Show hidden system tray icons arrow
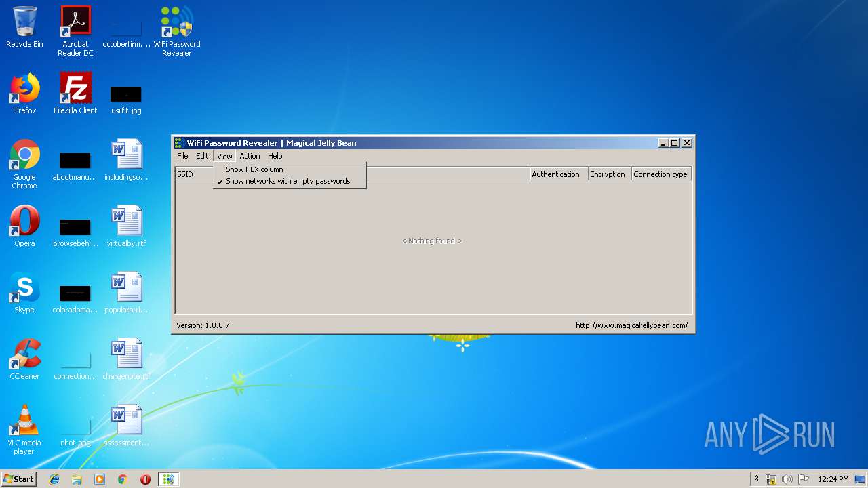The image size is (868, 488). click(x=756, y=479)
